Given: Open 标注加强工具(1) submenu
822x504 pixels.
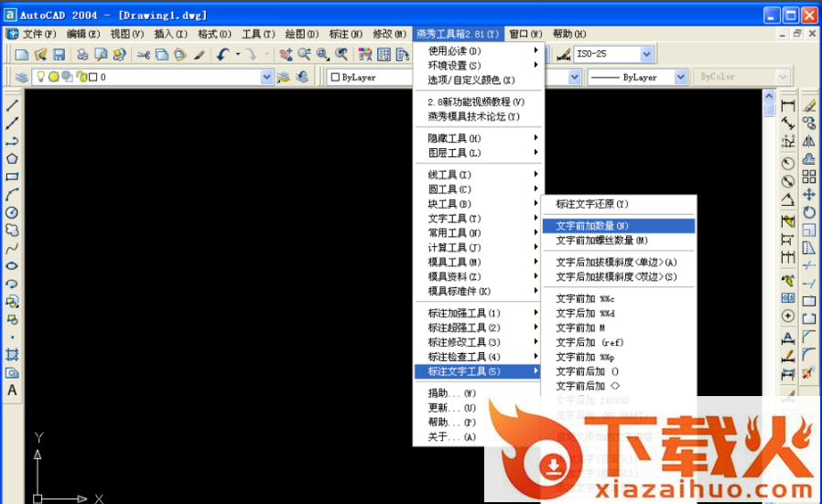Looking at the screenshot, I should click(x=479, y=314).
